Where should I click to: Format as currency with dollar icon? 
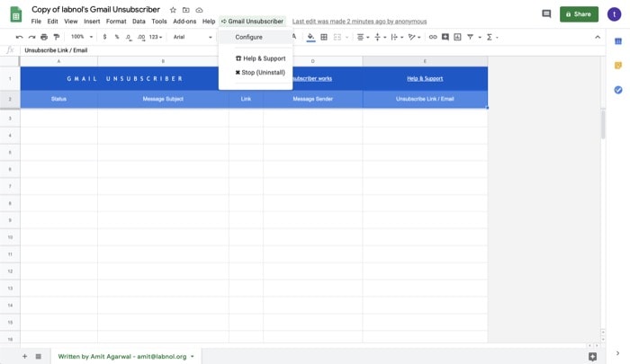pos(104,37)
